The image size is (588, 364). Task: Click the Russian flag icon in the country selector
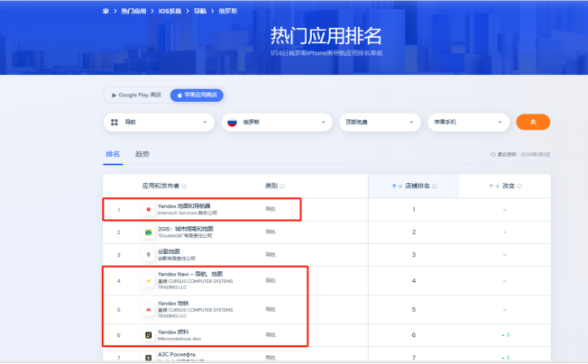click(x=232, y=123)
